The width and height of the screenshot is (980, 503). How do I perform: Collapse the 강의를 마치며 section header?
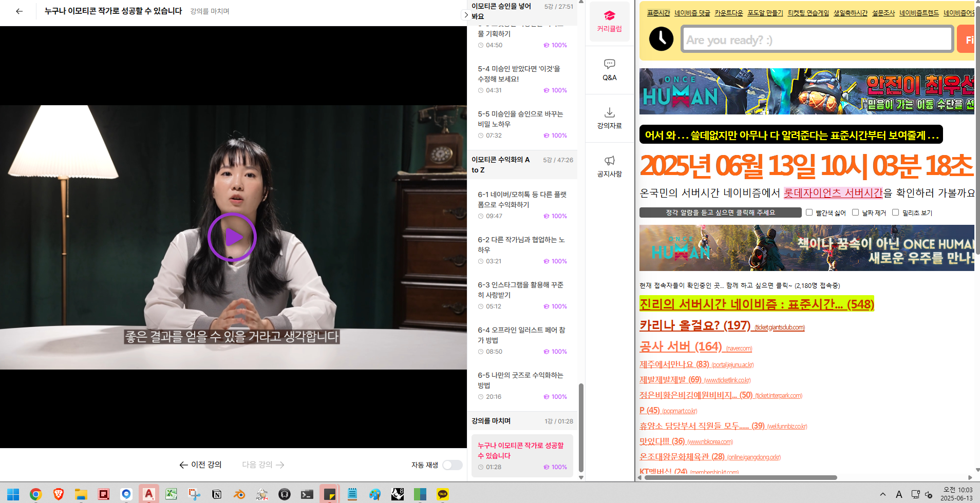coord(522,421)
